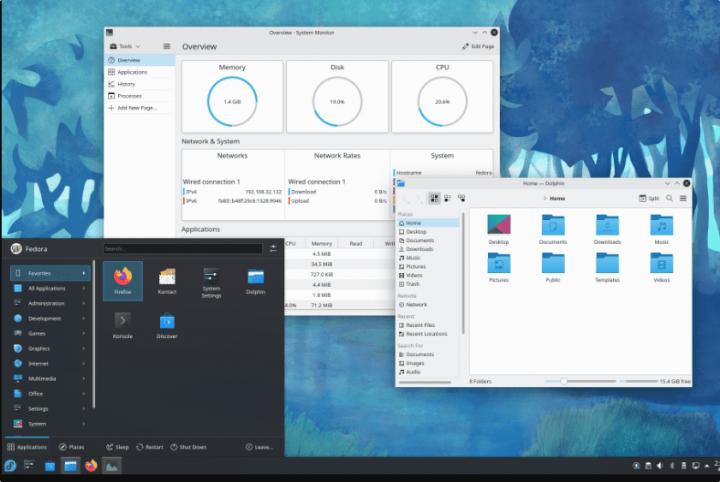Open System Settings in the launcher

pyautogui.click(x=211, y=280)
